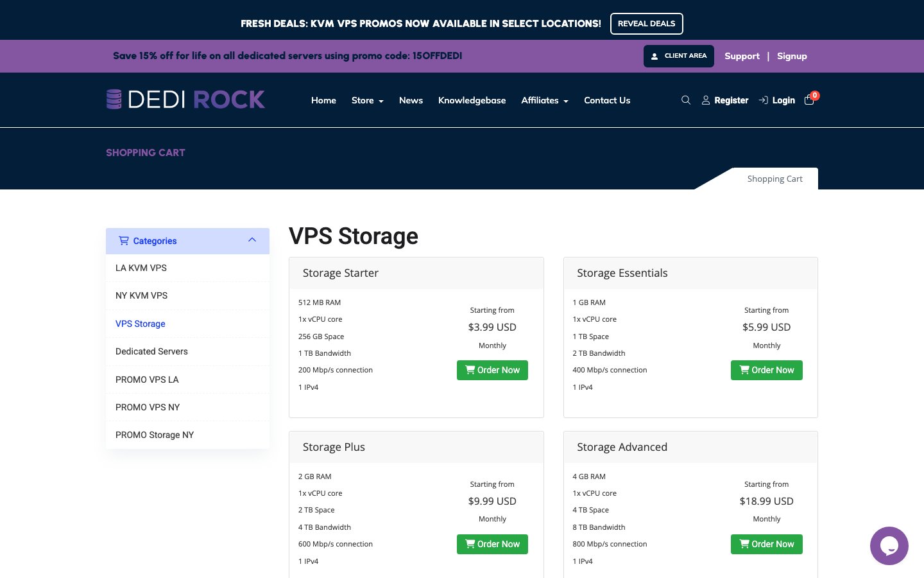Image resolution: width=924 pixels, height=578 pixels.
Task: Order the Storage Advanced plan
Action: (x=766, y=544)
